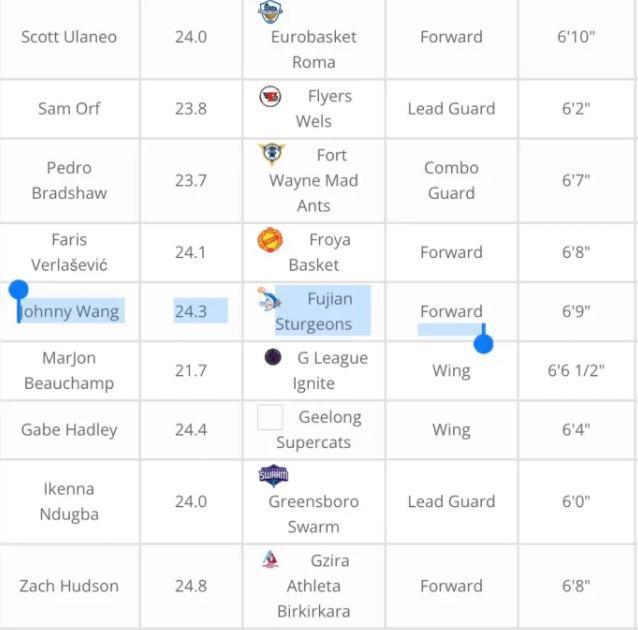The height and width of the screenshot is (630, 638).
Task: Click the Gzira Athleta Birkirkara logo
Action: point(270,560)
